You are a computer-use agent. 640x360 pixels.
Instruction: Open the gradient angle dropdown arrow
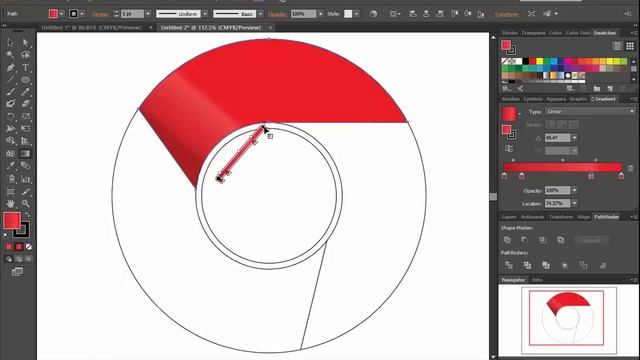click(574, 138)
